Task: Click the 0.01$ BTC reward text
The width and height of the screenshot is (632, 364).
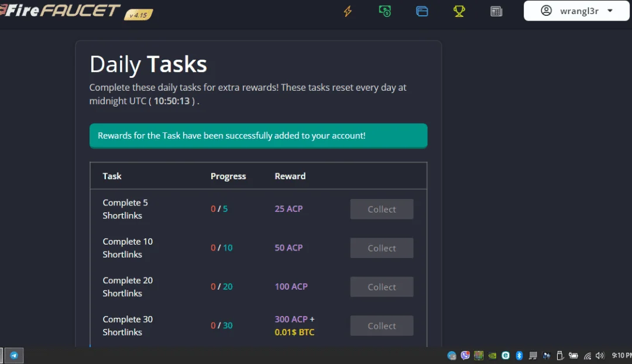Action: (294, 332)
